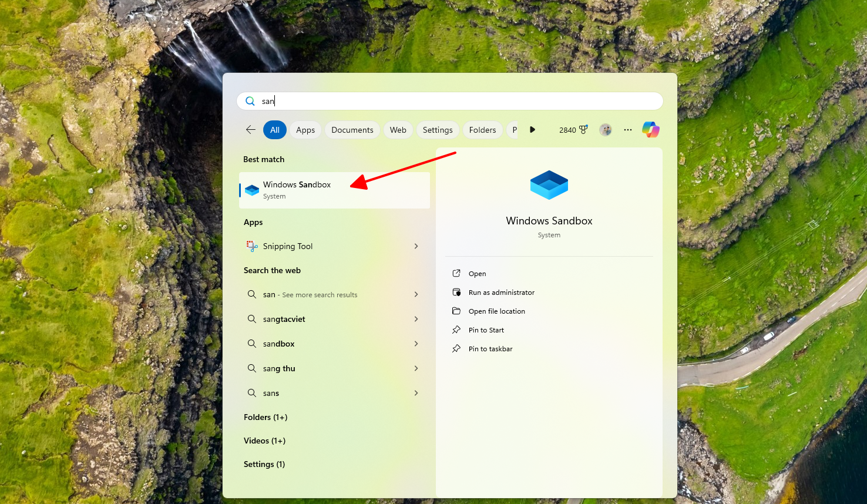Viewport: 867px width, 504px height.
Task: Expand the sandbox web suggestion chevron
Action: click(416, 344)
